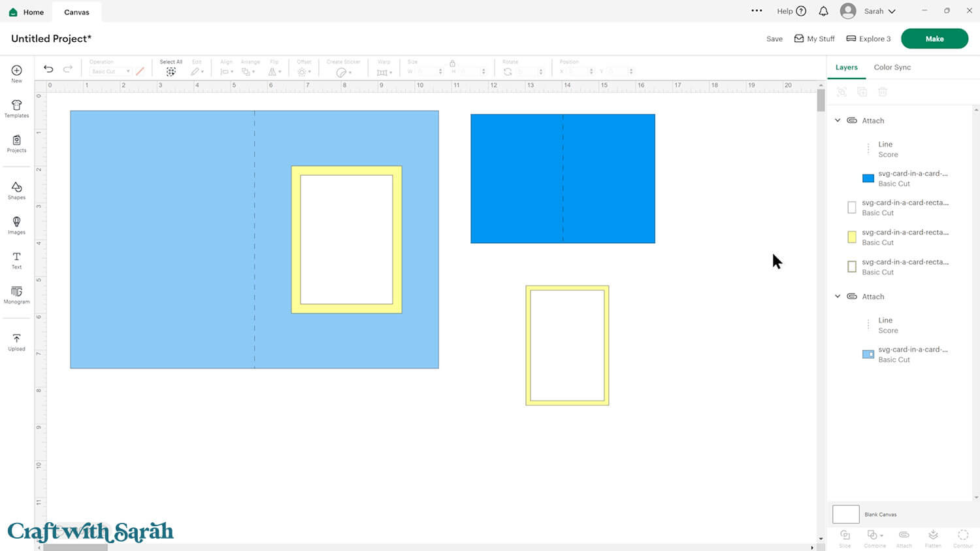Open the Operation dropdown showing Basic Cut
Screen dimensions: 980x551
(x=110, y=71)
